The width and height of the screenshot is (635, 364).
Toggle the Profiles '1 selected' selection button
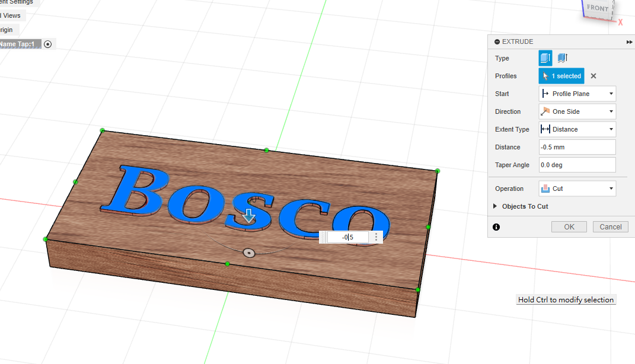[x=561, y=76]
